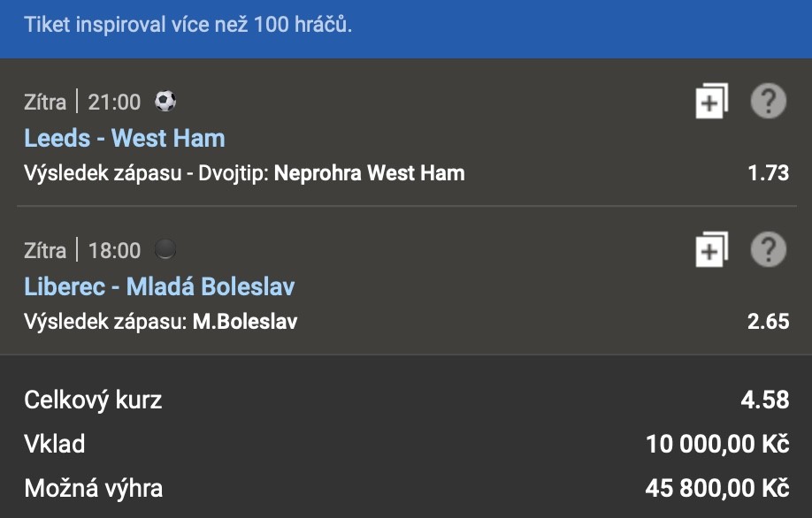Copy the Liberec - Mladá Boleslav bet to ticket

coord(711,249)
